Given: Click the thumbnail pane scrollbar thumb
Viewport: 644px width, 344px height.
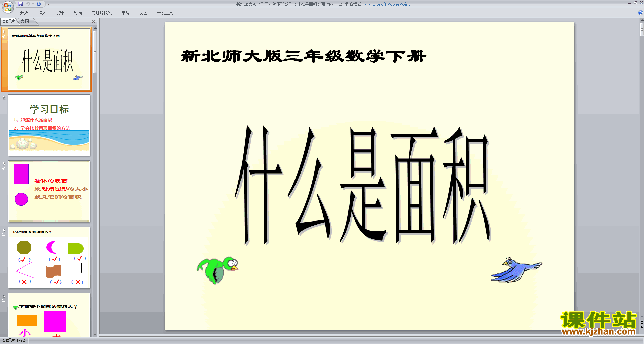Looking at the screenshot, I should click(95, 52).
